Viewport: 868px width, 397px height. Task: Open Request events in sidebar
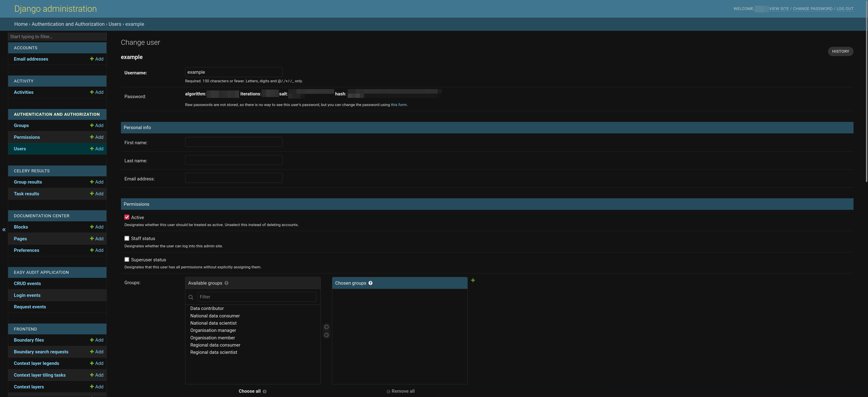(30, 307)
